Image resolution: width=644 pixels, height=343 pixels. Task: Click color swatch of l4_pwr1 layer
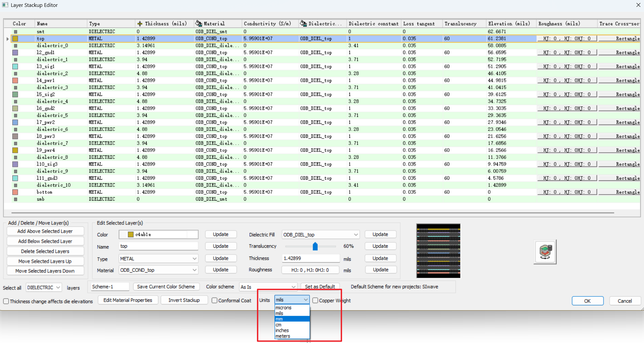pos(15,81)
